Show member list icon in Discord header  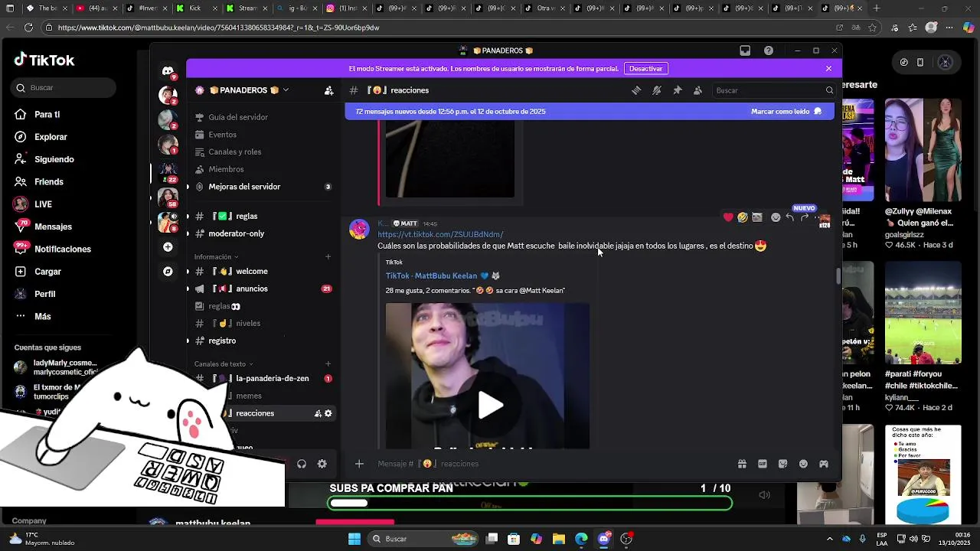pos(697,90)
